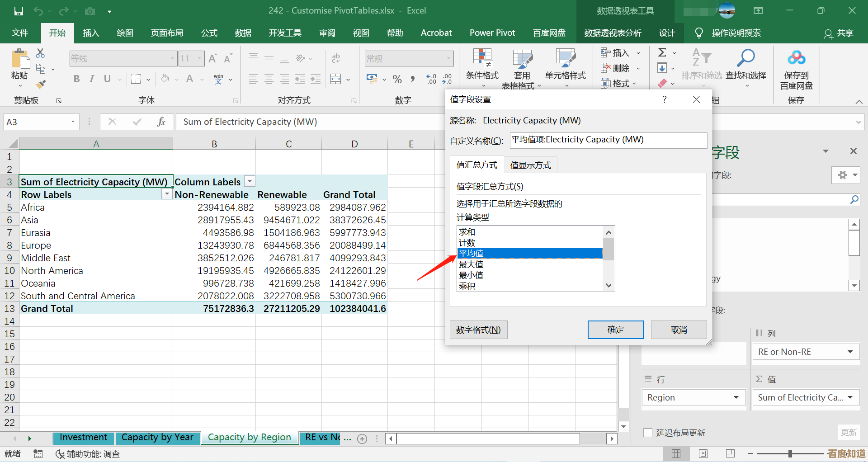
Task: Click the save icon in title bar
Action: point(19,11)
